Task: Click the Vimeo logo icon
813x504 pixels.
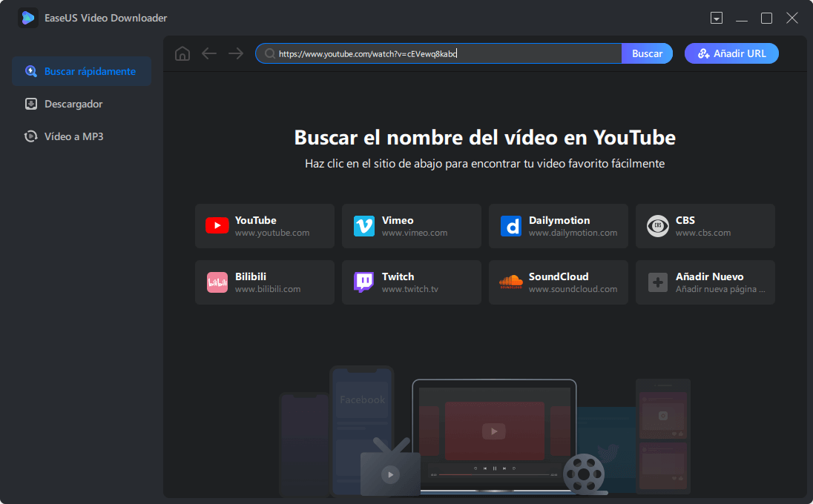Action: point(363,226)
